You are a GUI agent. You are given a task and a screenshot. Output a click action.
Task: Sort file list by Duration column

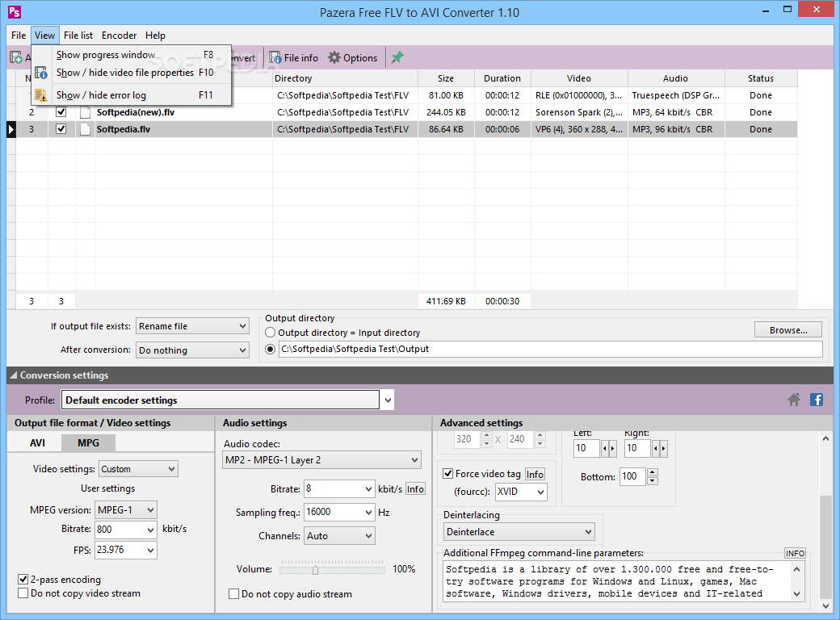[x=502, y=78]
